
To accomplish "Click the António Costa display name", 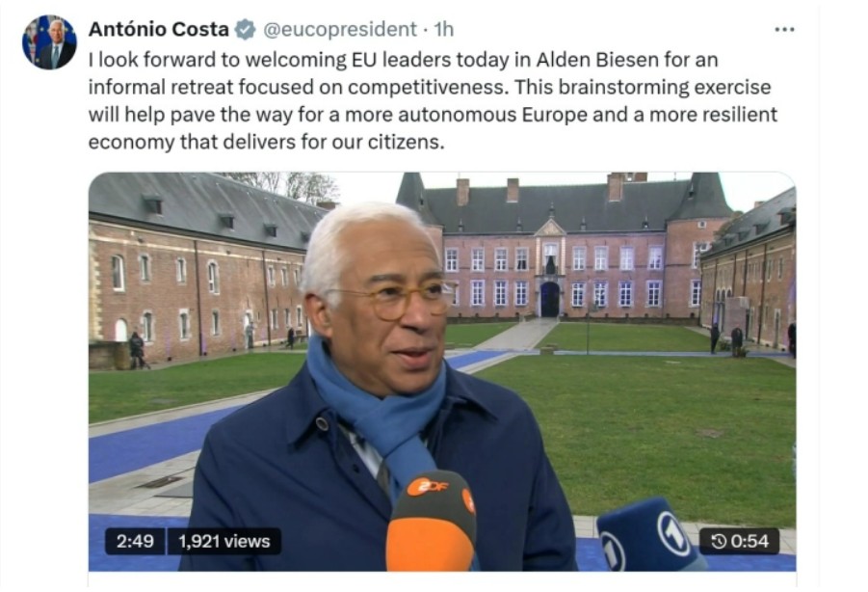I will (x=159, y=29).
